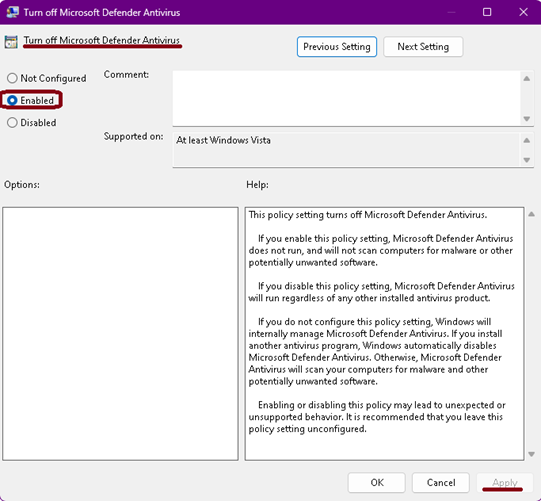The height and width of the screenshot is (501, 541).
Task: Close the Turn off Defender dialog
Action: [x=523, y=12]
